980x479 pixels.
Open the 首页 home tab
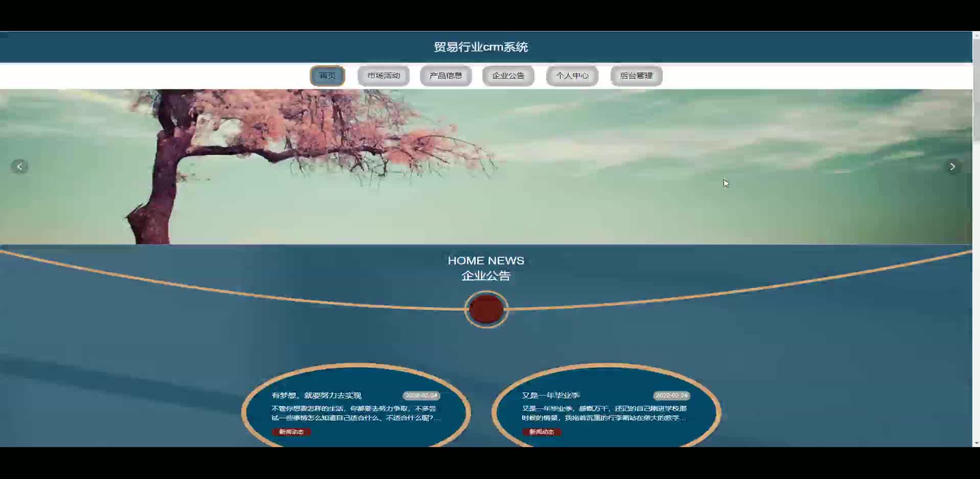point(328,76)
